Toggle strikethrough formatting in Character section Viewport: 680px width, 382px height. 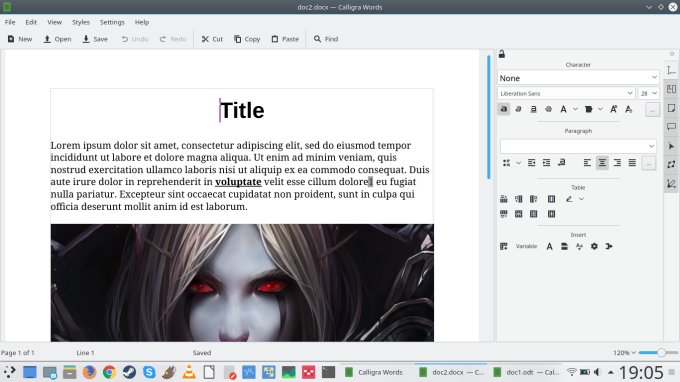click(x=548, y=109)
